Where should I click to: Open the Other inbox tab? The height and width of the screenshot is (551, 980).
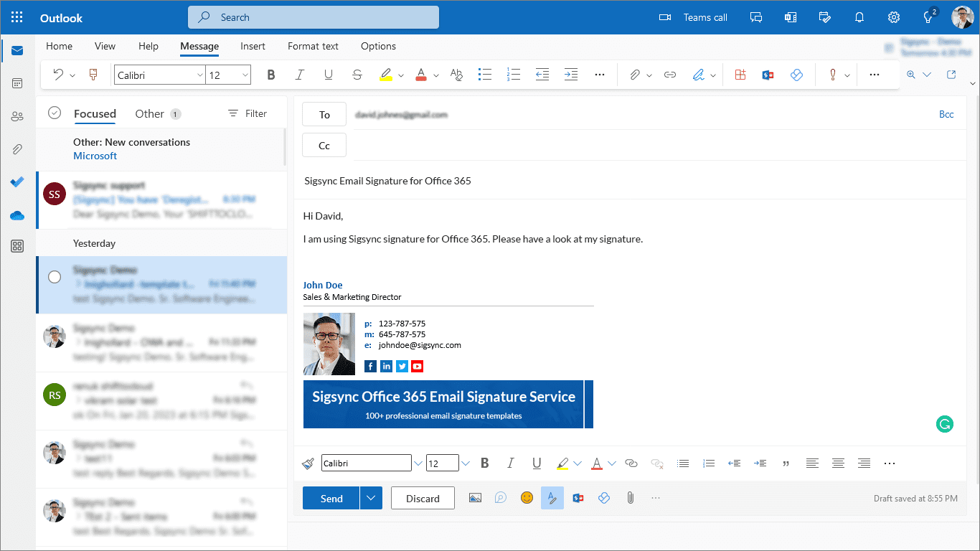[149, 113]
